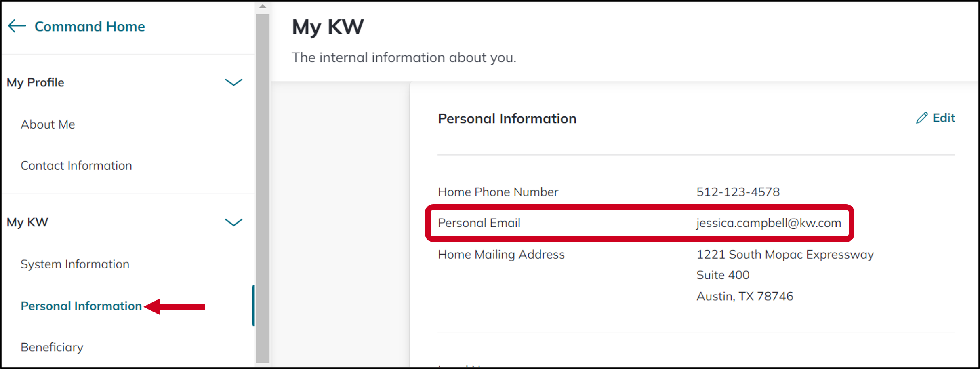
Task: Collapse the My Profile section chevron
Action: [x=233, y=83]
